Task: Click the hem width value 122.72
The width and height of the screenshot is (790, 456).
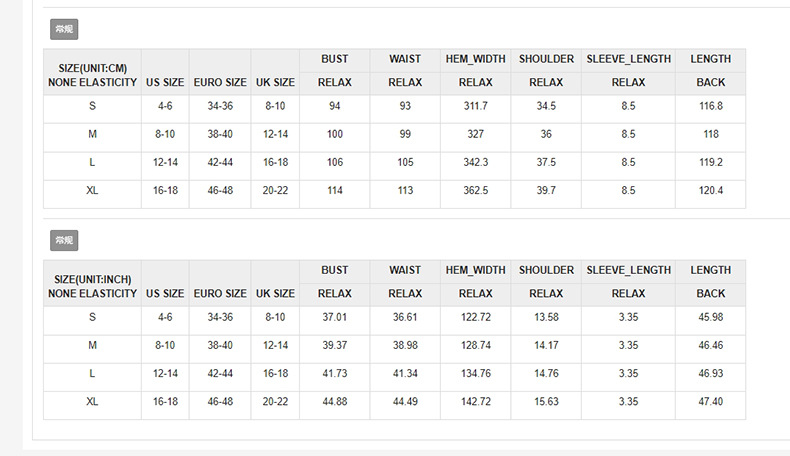Action: coord(475,317)
